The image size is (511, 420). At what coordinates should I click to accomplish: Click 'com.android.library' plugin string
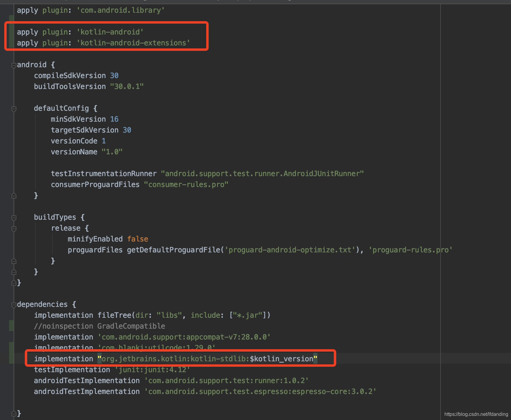[121, 10]
